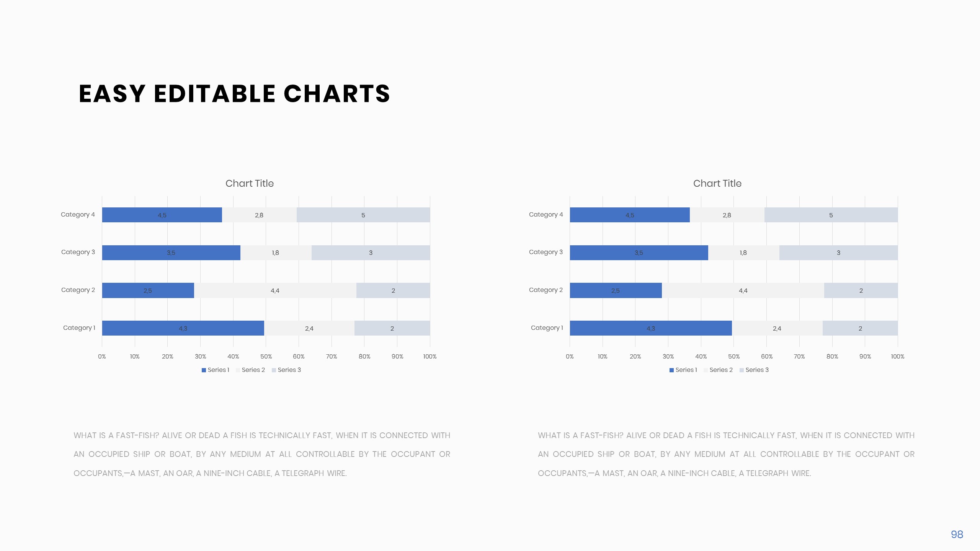This screenshot has height=551, width=980.
Task: Select the 1,8 bar segment in right chart
Action: [x=743, y=253]
